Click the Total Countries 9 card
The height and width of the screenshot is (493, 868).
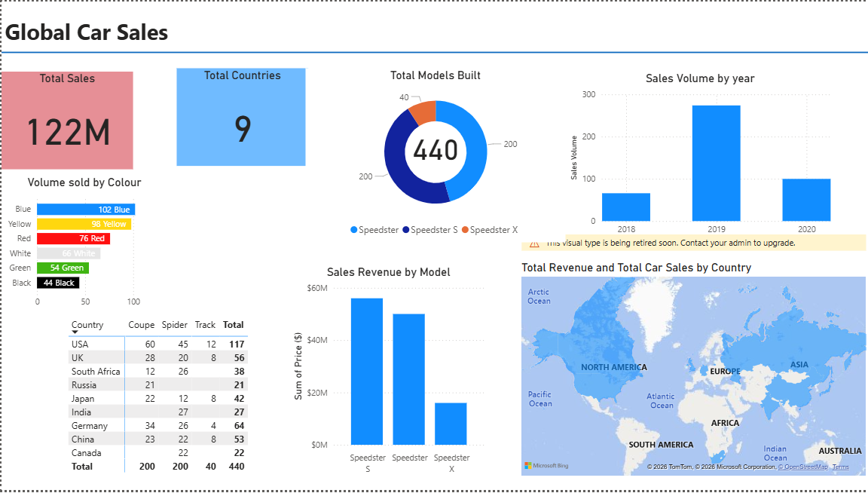tap(241, 117)
